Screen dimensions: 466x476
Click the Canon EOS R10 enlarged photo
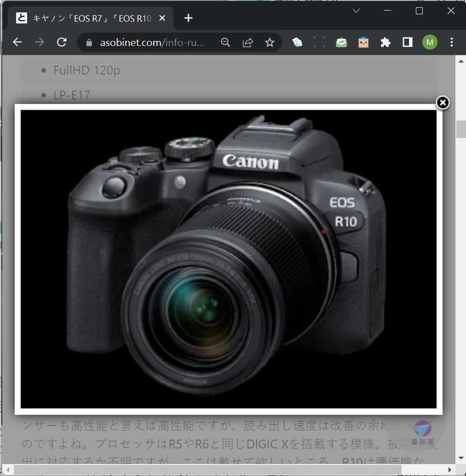[229, 259]
